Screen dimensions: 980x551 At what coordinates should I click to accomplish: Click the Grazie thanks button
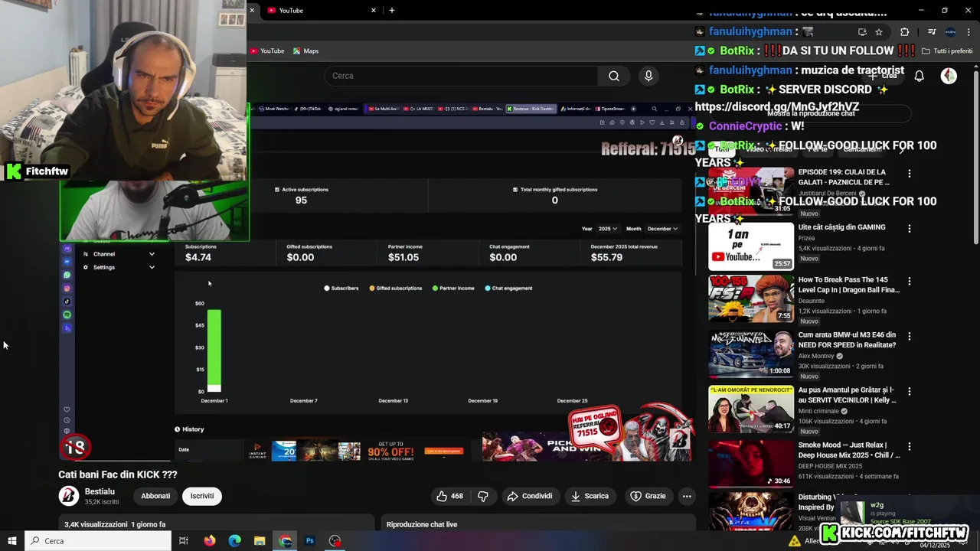(x=648, y=496)
